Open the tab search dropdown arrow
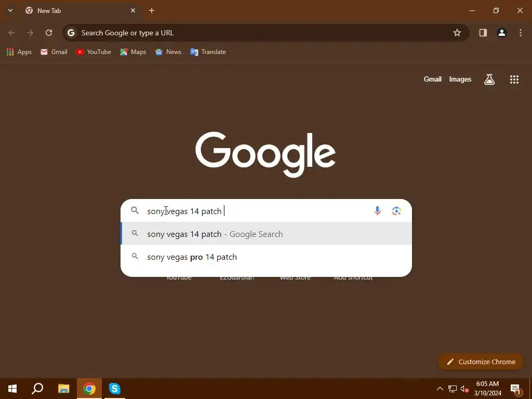Viewport: 532px width, 399px height. (x=10, y=10)
